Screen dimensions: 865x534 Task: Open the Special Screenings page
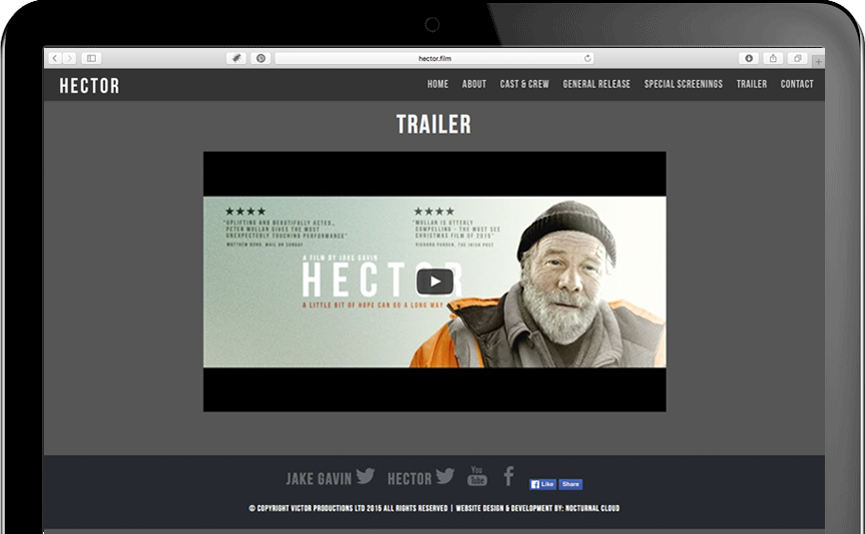[x=683, y=84]
